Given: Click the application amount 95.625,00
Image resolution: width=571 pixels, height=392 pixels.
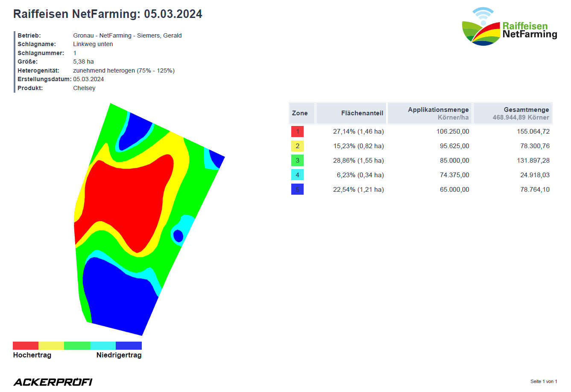Looking at the screenshot, I should pyautogui.click(x=454, y=146).
